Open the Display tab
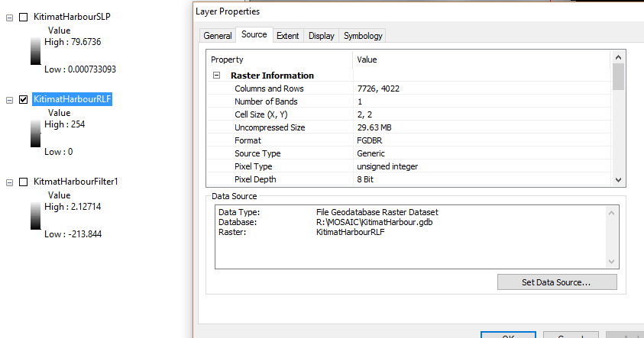Viewport: 644px width, 338px height. [x=322, y=36]
